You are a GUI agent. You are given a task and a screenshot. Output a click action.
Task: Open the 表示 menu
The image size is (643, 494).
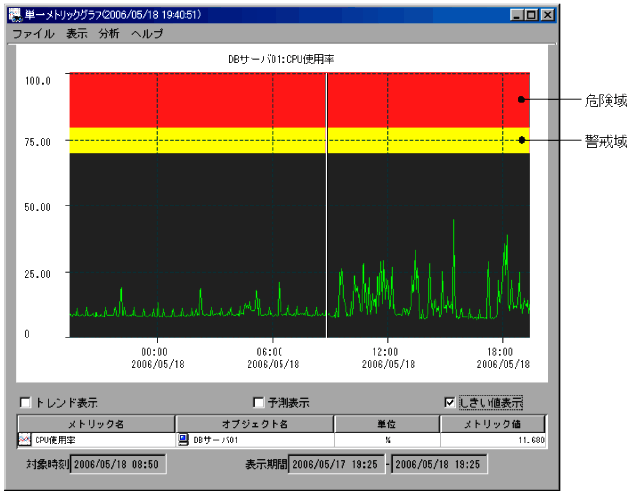click(x=77, y=34)
